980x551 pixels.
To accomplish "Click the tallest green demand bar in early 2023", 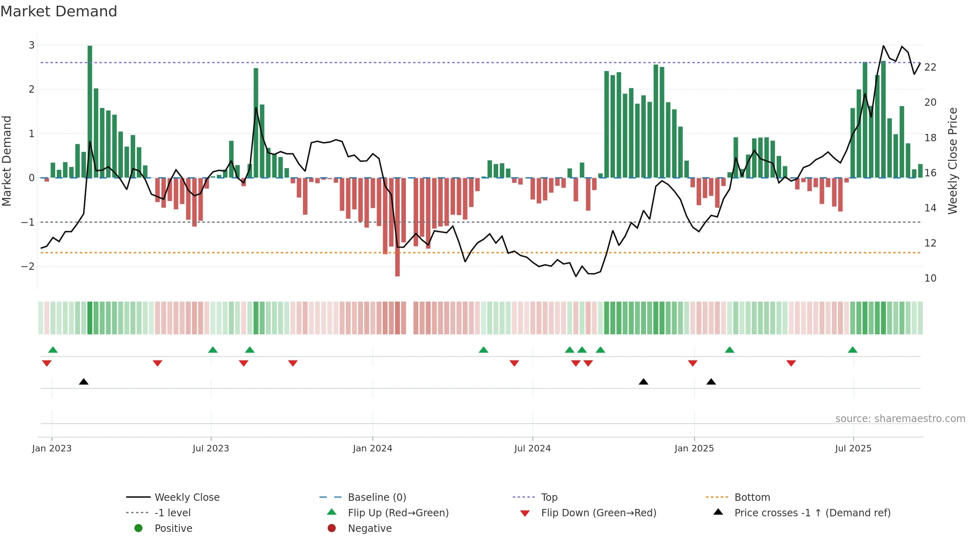I will [90, 111].
